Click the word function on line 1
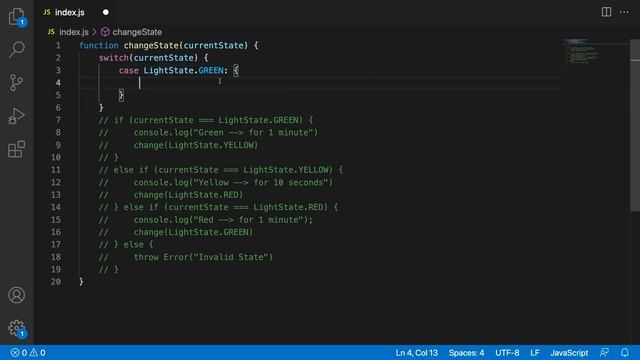 [99, 45]
